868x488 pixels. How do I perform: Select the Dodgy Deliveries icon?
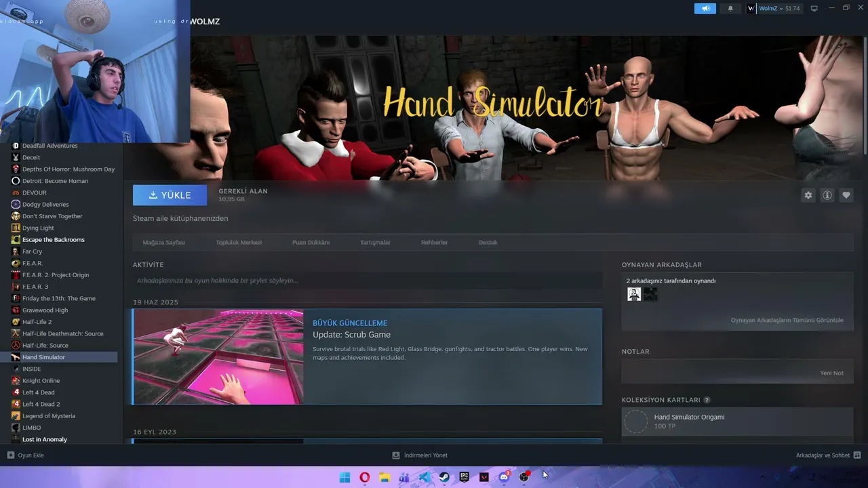16,204
